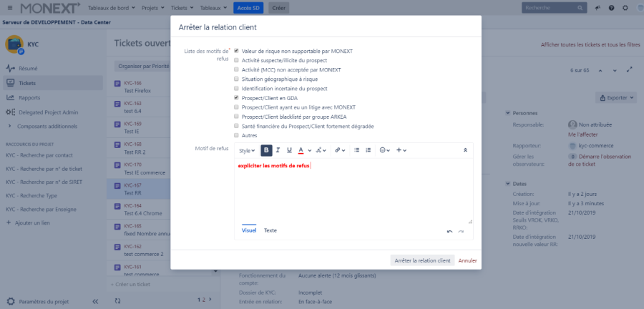Open the emoticon picker
Viewport: 644px width, 309px height.
[x=384, y=150]
